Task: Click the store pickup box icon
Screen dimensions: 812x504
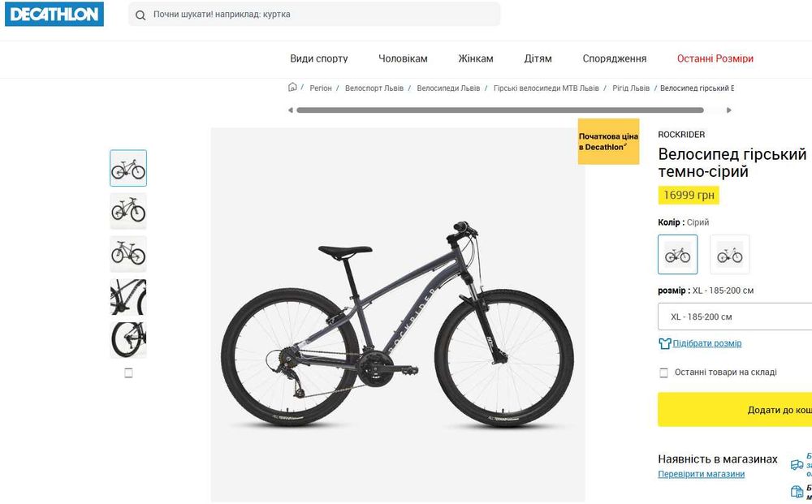Action: coord(797,491)
